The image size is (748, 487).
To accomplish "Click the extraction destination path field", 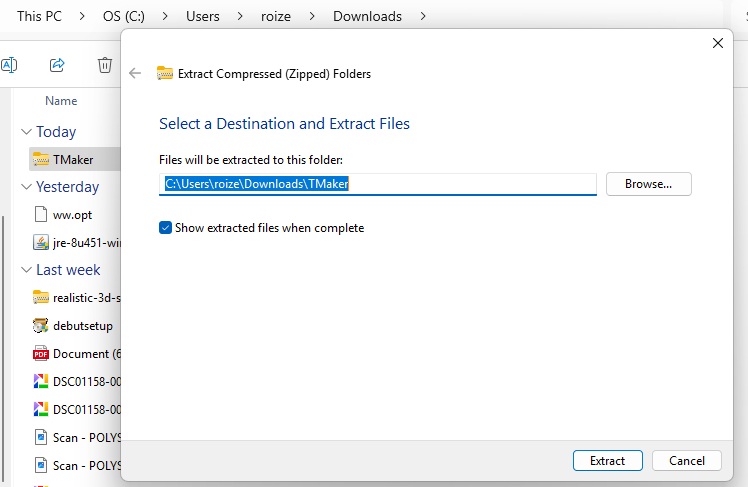I will [x=377, y=184].
